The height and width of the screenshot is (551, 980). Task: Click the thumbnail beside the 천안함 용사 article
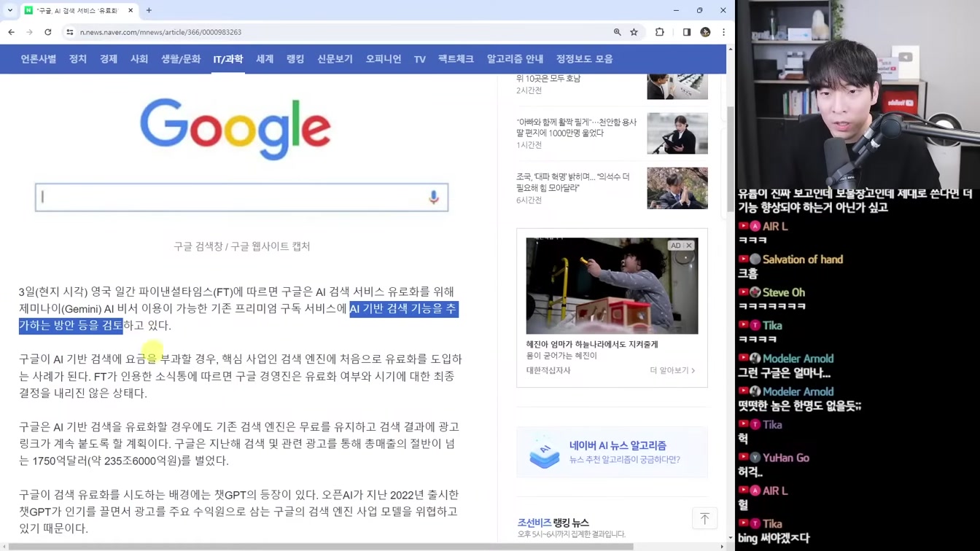[x=677, y=133]
